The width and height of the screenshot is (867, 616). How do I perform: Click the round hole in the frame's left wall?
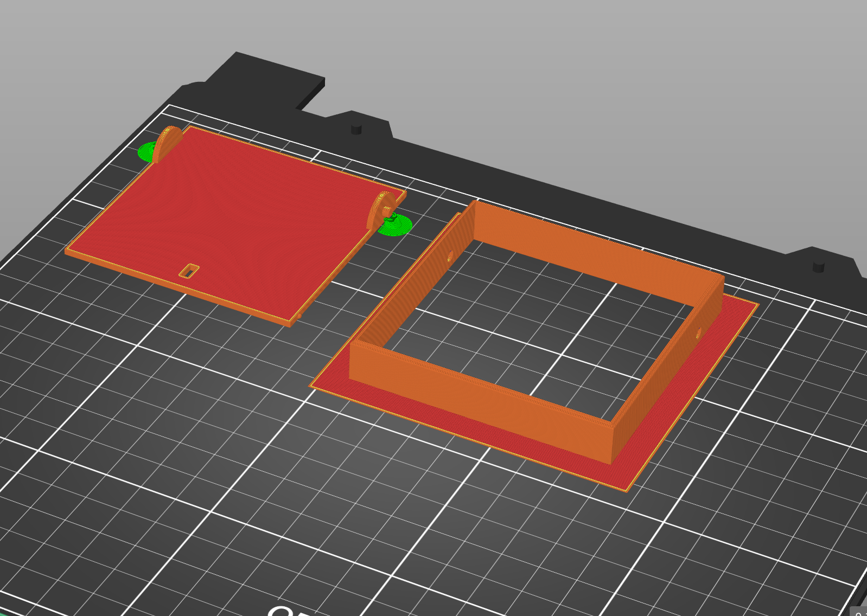point(450,256)
